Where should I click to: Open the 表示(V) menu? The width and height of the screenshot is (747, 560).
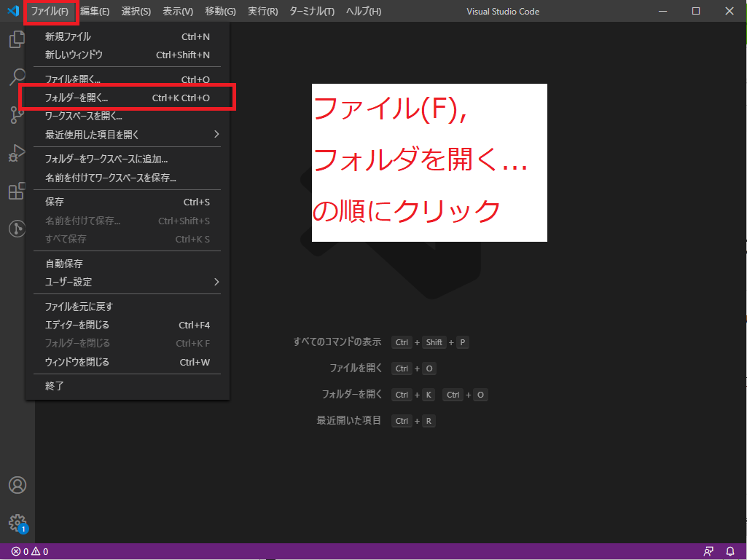[x=178, y=11]
